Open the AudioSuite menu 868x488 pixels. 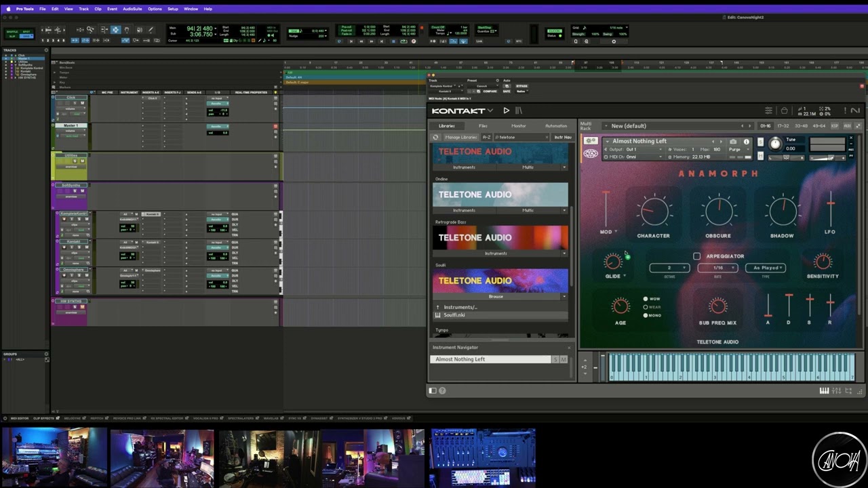coord(132,9)
